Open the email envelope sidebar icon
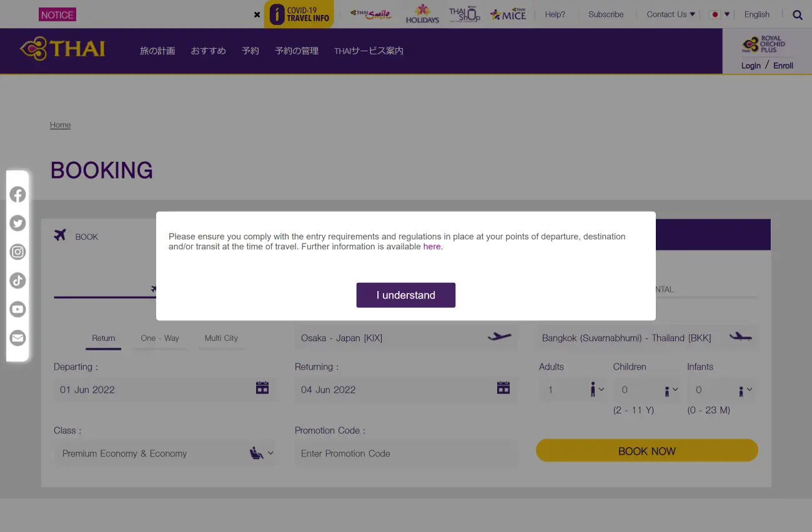The image size is (812, 532). pos(17,338)
